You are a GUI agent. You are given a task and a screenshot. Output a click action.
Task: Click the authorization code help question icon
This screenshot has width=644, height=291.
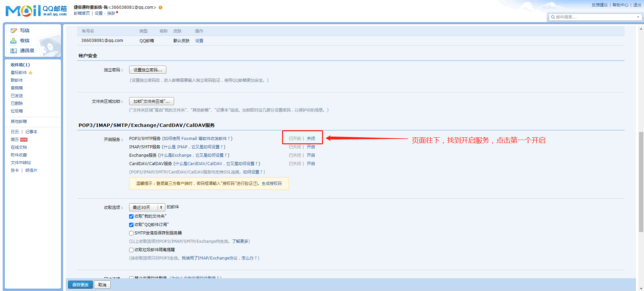coord(256,184)
